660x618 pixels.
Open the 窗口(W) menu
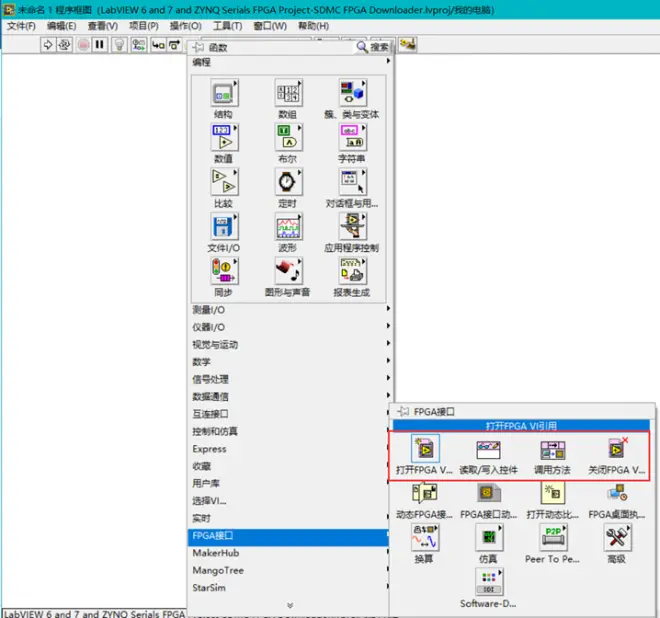coord(270,26)
